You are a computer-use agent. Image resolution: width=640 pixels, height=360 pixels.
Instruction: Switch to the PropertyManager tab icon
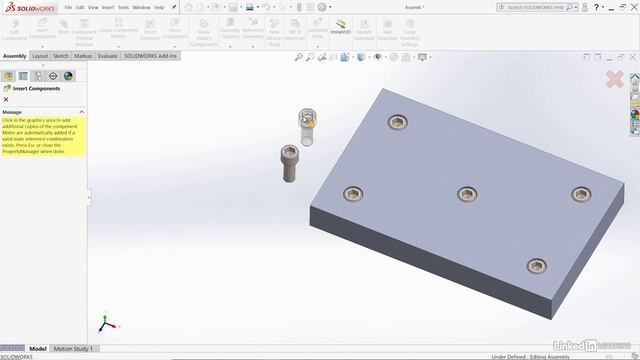point(23,76)
